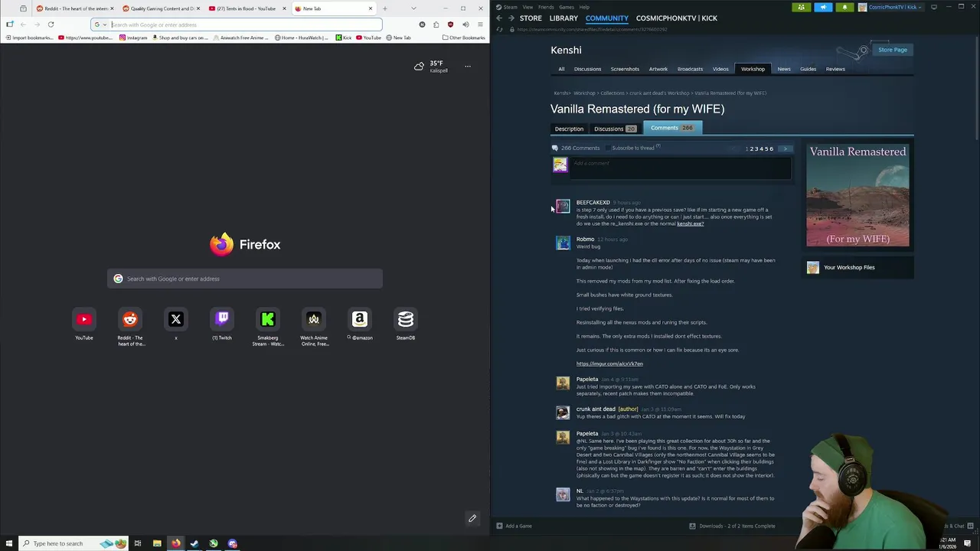Open the weather widget's three-dot menu
This screenshot has height=551, width=980.
pos(468,67)
